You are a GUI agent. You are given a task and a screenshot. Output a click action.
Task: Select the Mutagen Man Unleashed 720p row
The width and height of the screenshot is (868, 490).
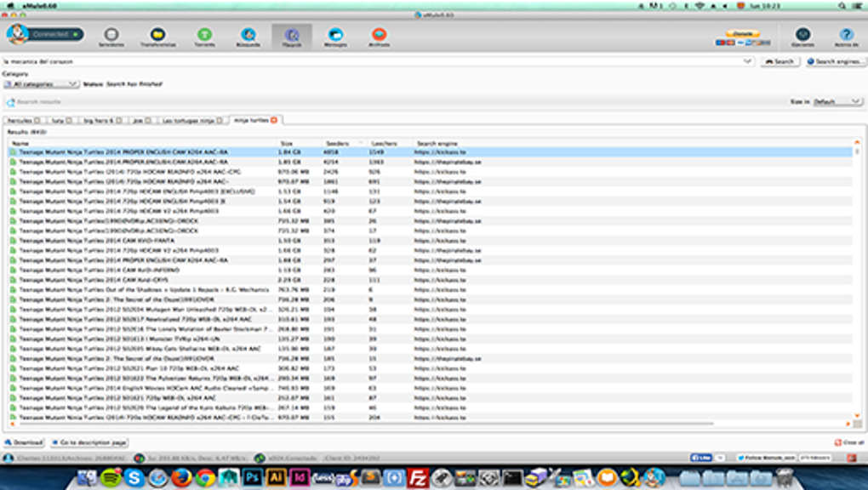pos(431,310)
